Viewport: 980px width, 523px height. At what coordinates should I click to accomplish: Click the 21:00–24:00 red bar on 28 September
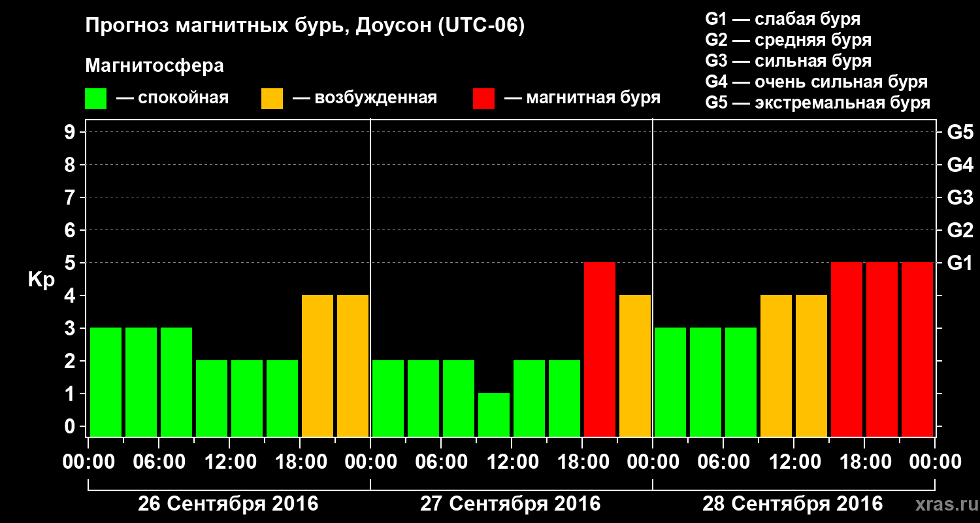coord(917,349)
